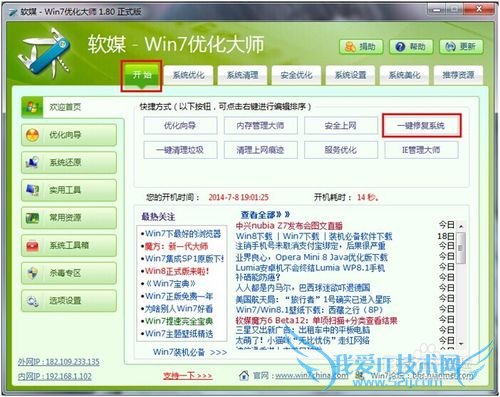Viewport: 500px width, 397px height.
Task: Click the 外网IP address link
Action: point(59,362)
